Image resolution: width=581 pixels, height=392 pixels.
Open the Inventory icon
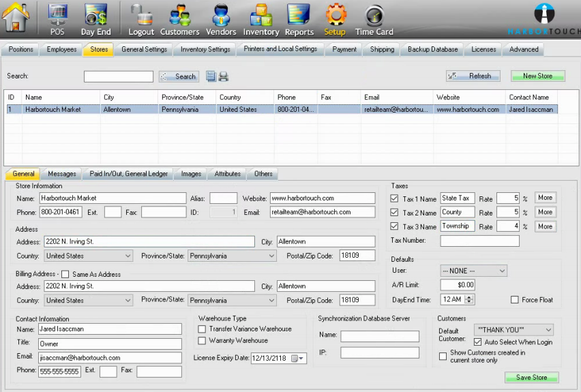(x=261, y=16)
